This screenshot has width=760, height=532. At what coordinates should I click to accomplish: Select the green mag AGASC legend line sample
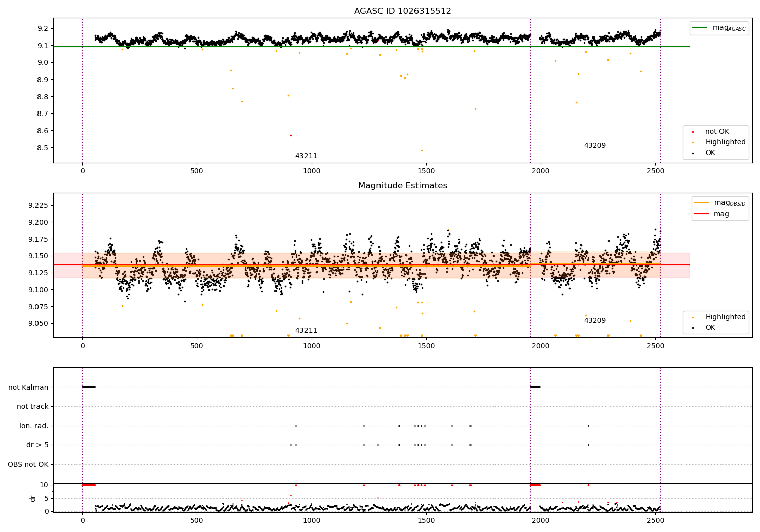coord(700,28)
